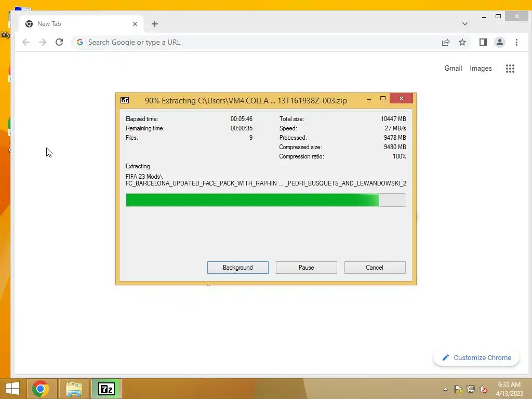Click the muted volume tray icon
The width and height of the screenshot is (532, 399).
[x=483, y=389]
